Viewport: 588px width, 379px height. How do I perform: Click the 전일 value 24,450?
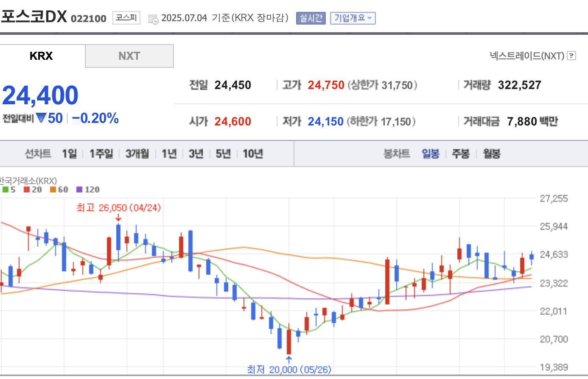(x=233, y=85)
